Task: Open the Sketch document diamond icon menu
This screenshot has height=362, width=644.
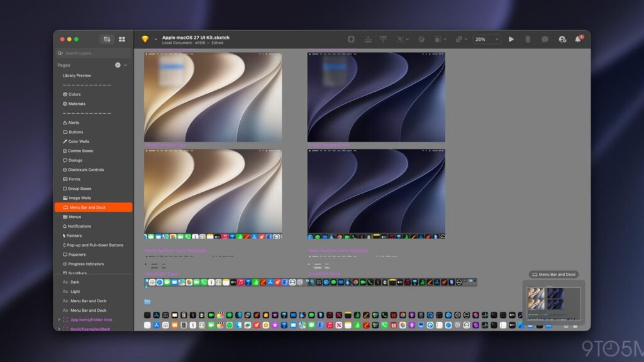Action: (145, 39)
